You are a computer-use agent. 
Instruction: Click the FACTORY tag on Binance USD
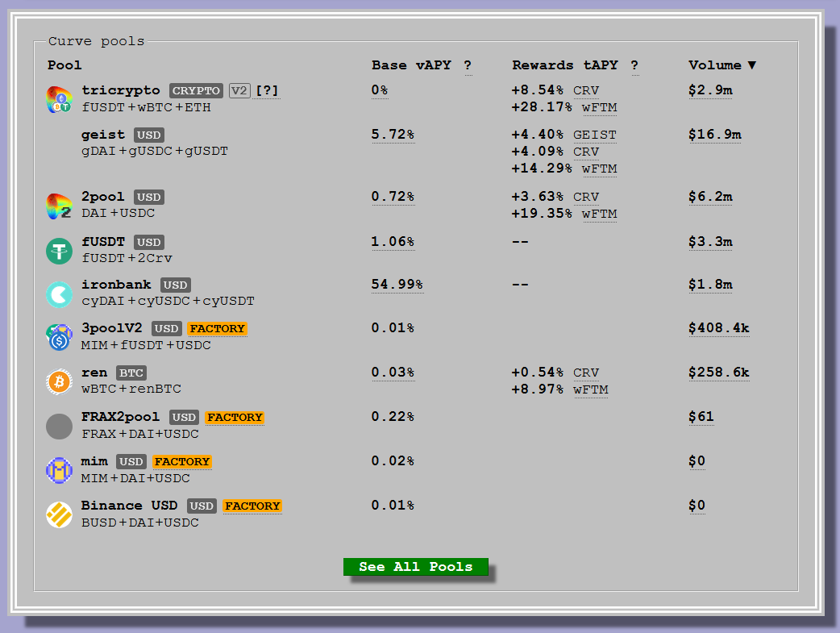[x=252, y=506]
